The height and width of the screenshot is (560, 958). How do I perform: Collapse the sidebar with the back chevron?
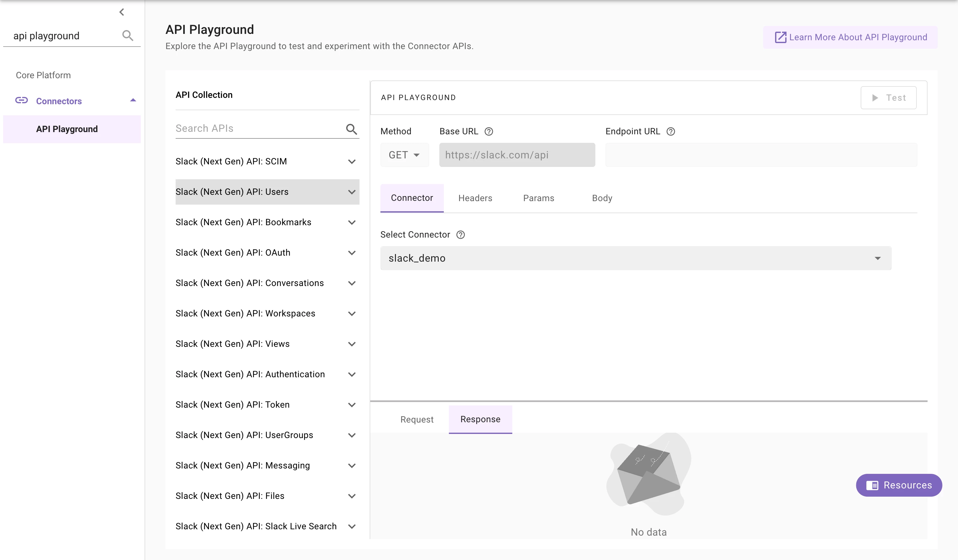click(x=122, y=12)
